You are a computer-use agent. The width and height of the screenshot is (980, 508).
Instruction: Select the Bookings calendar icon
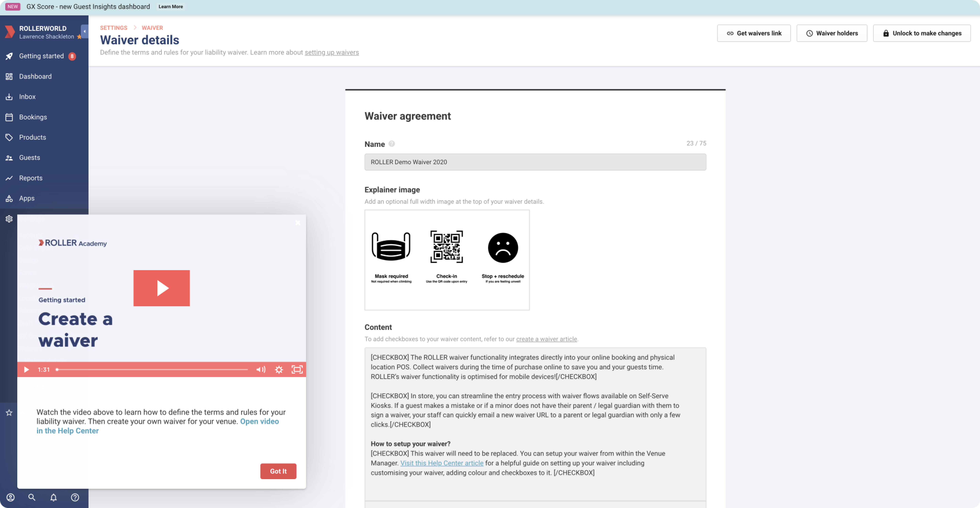(9, 117)
